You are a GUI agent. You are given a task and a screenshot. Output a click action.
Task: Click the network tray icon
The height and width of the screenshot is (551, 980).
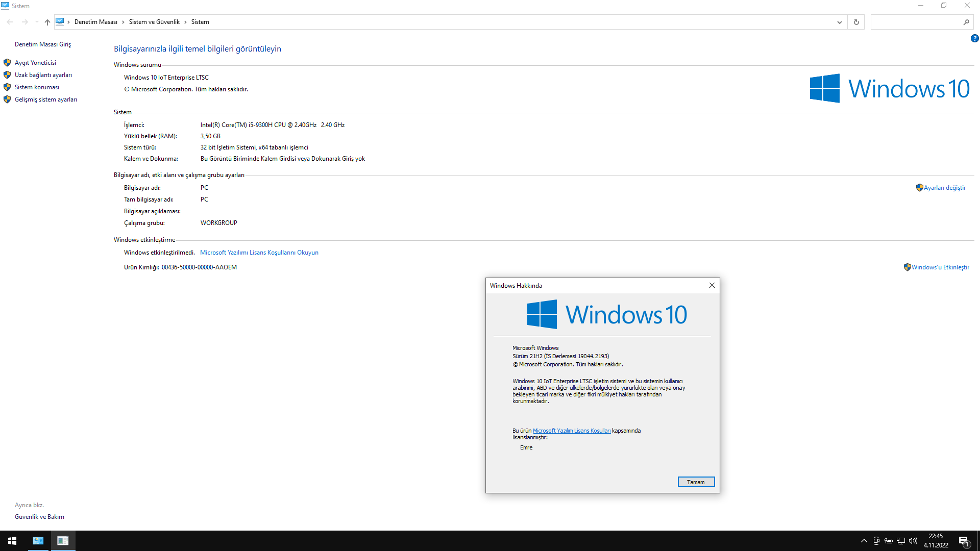[901, 541]
